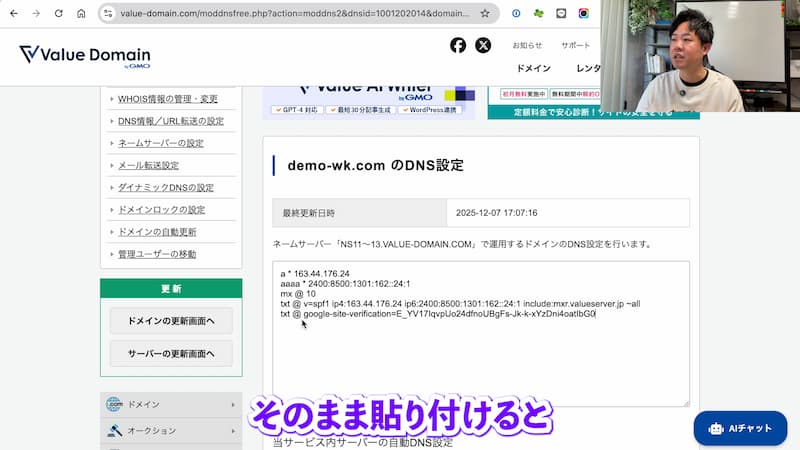The height and width of the screenshot is (450, 800).
Task: Open WHOIS情報の管理・変更 link
Action: pos(167,99)
